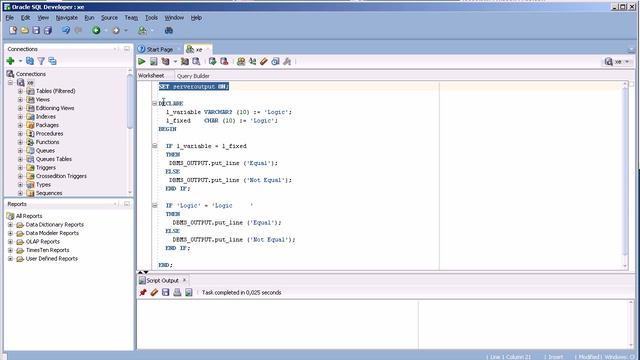Open the xe connection dropdown at top right
640x360 pixels.
pos(618,61)
